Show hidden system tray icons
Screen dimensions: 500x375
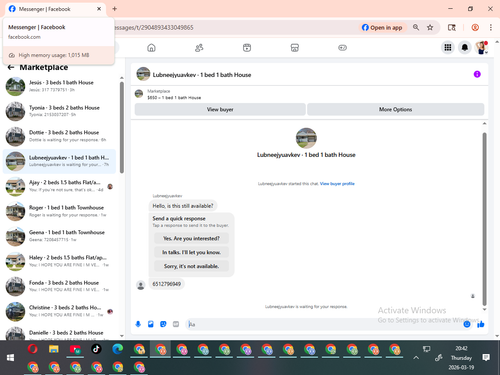[x=416, y=358]
